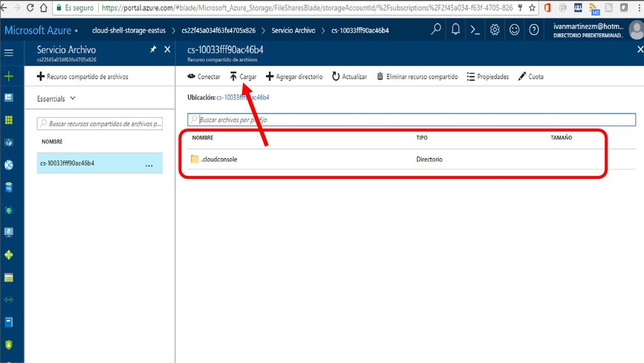Open the Azure Active Directory sidebar icon
The height and width of the screenshot is (363, 644).
pyautogui.click(x=9, y=322)
